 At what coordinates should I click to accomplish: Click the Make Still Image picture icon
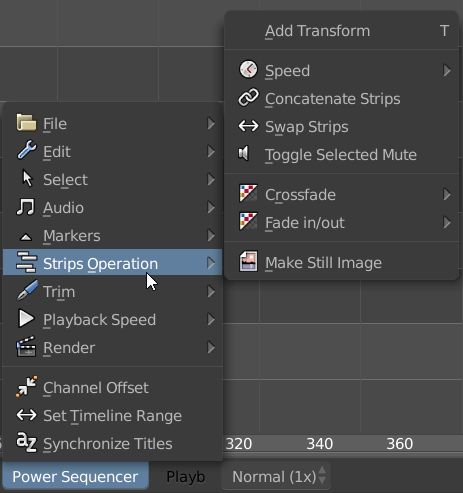(x=248, y=261)
